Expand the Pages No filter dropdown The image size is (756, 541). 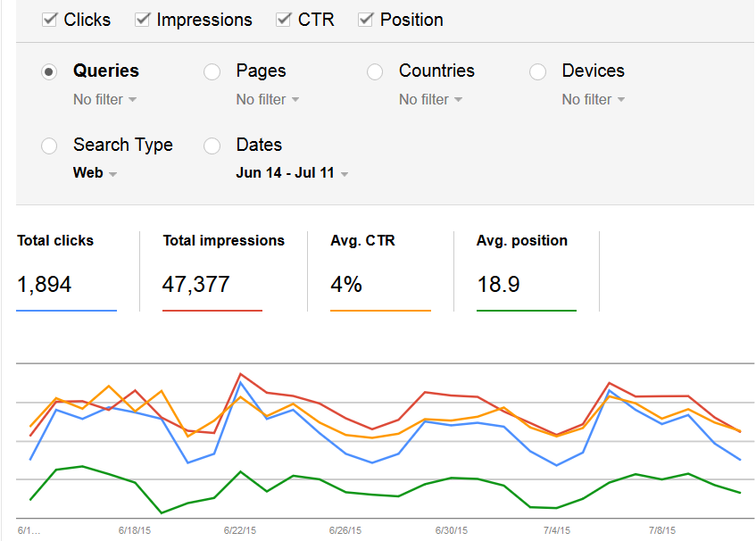click(x=268, y=100)
